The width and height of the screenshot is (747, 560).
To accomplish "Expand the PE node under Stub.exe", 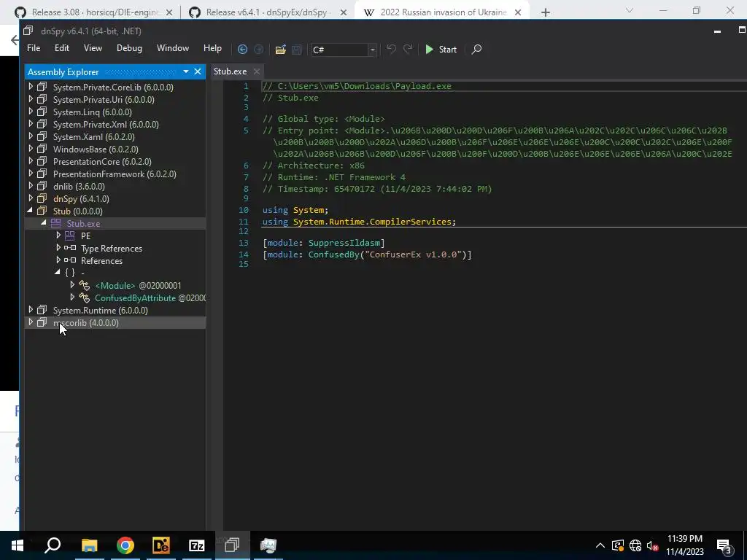I will 58,236.
